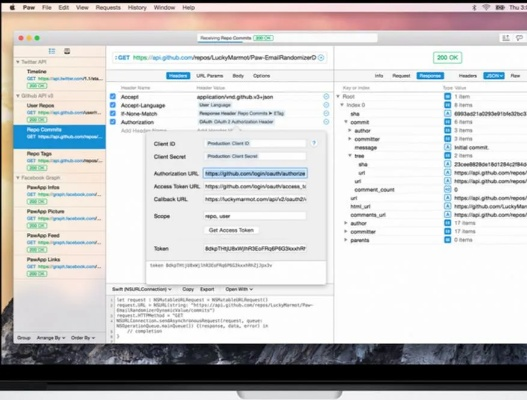Click the circle icon on Accept-Language row
This screenshot has height=400, width=527.
pyautogui.click(x=326, y=105)
